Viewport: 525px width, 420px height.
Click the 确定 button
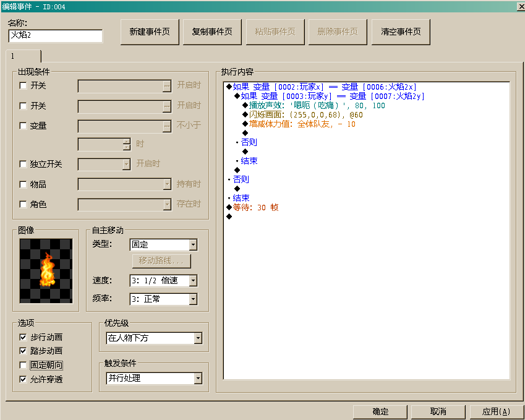380,411
